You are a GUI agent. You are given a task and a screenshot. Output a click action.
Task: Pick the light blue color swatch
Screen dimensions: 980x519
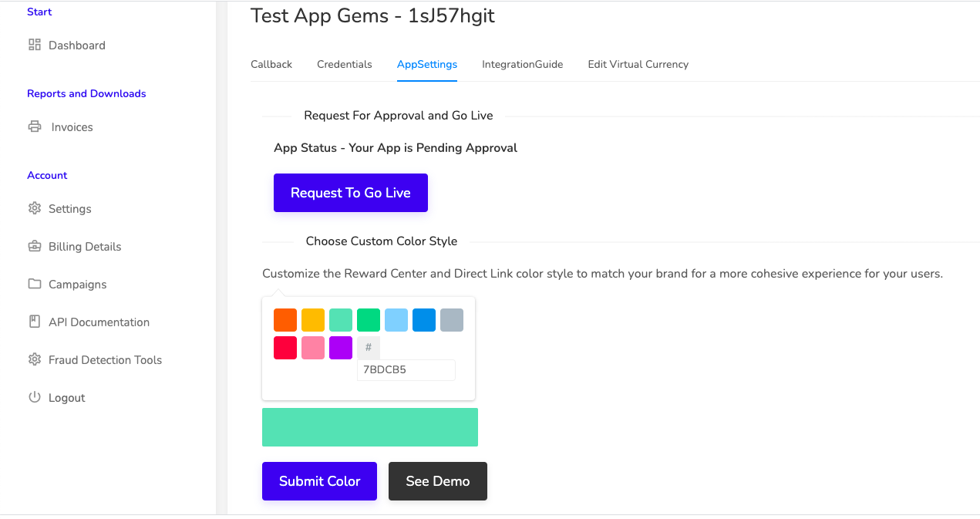point(396,320)
